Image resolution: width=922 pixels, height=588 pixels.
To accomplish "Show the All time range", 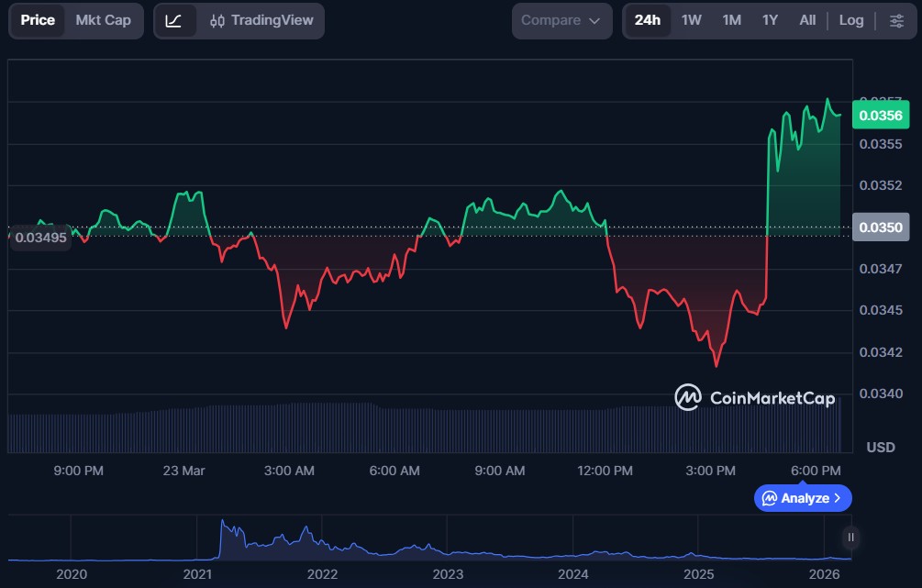I will [807, 20].
